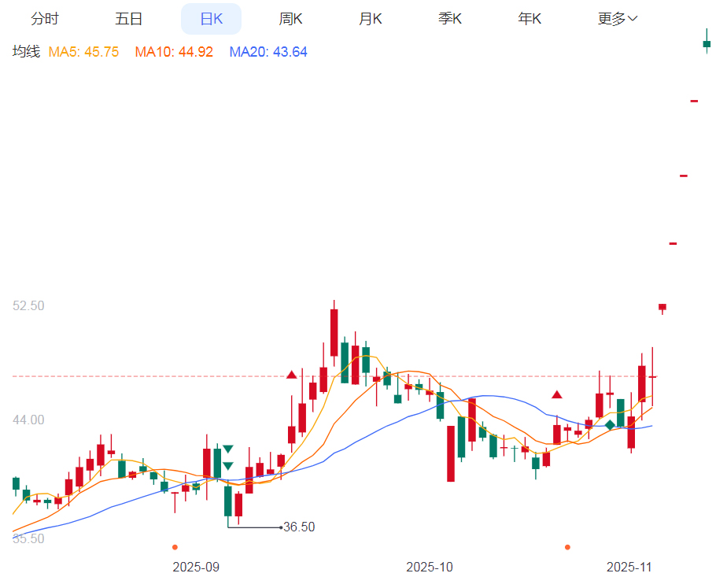The width and height of the screenshot is (727, 588).
Task: Click the orange dot before 2025-11
Action: pos(567,547)
